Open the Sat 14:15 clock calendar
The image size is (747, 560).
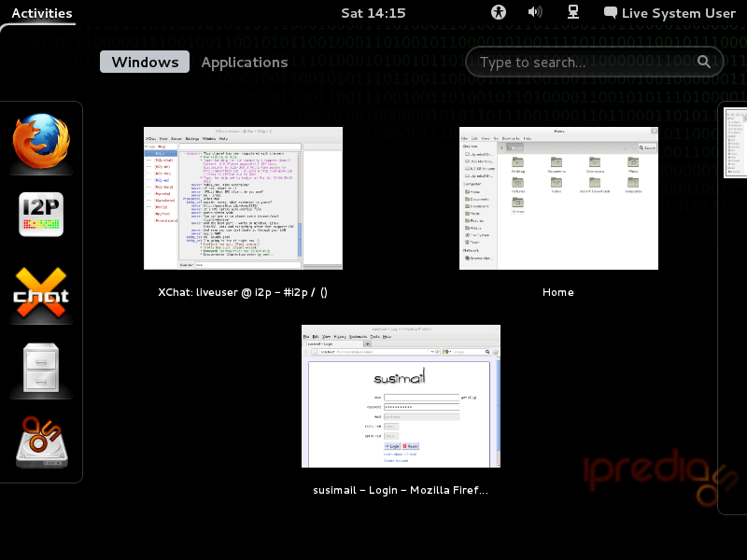tap(373, 13)
